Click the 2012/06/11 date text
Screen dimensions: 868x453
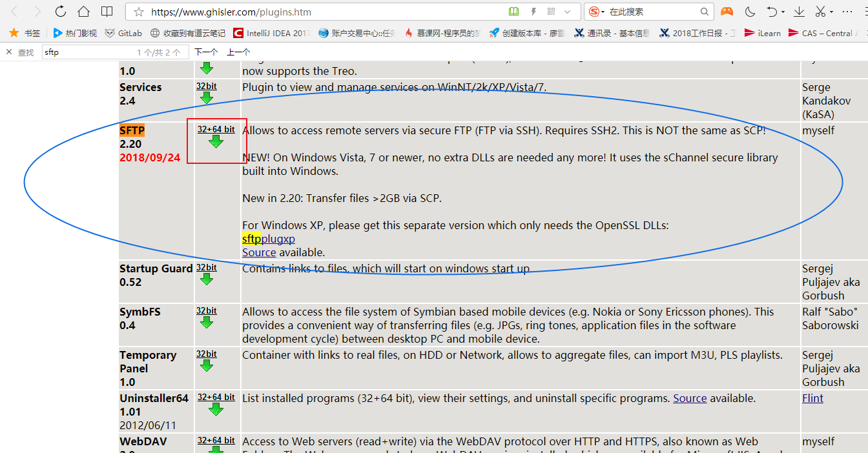[x=148, y=425]
